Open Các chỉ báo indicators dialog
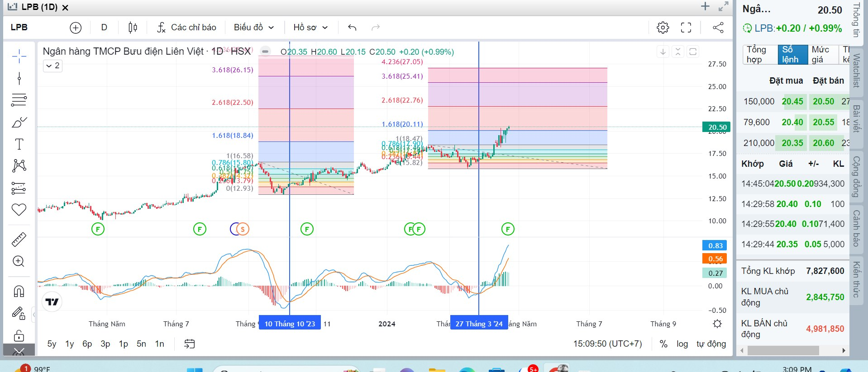 [x=186, y=28]
